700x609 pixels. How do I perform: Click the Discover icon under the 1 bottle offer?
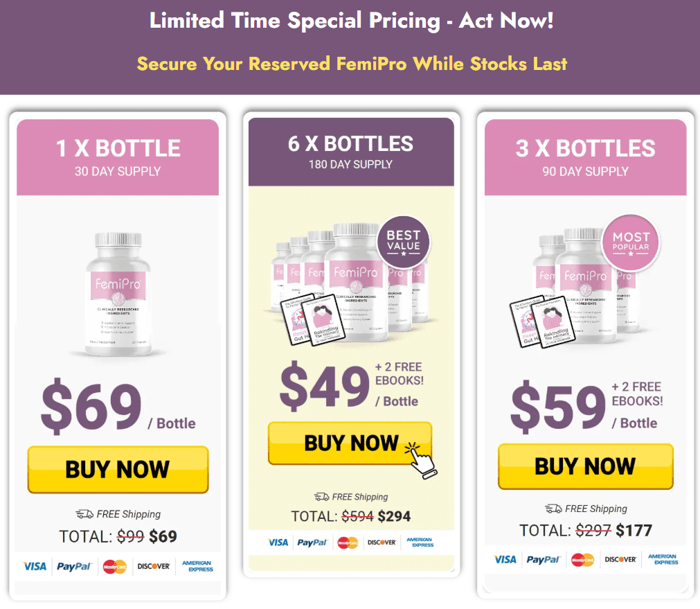coord(154,567)
